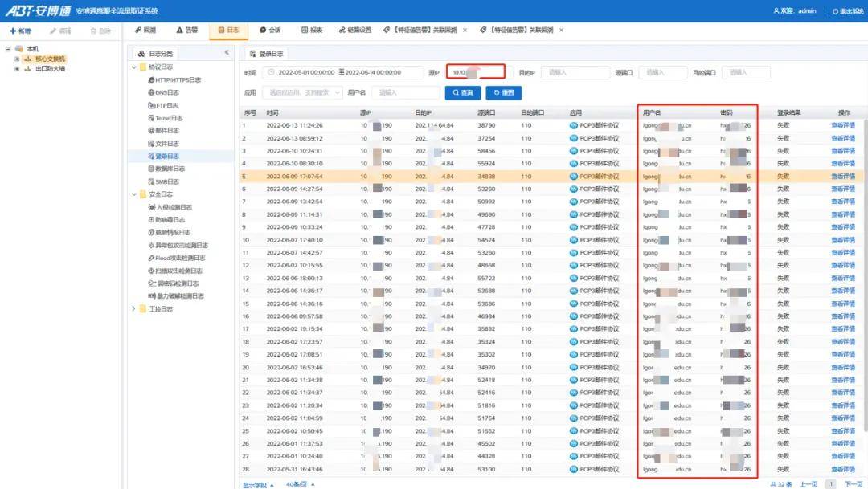
Task: Open the 异常包攻击检测日志 entry
Action: pos(178,245)
